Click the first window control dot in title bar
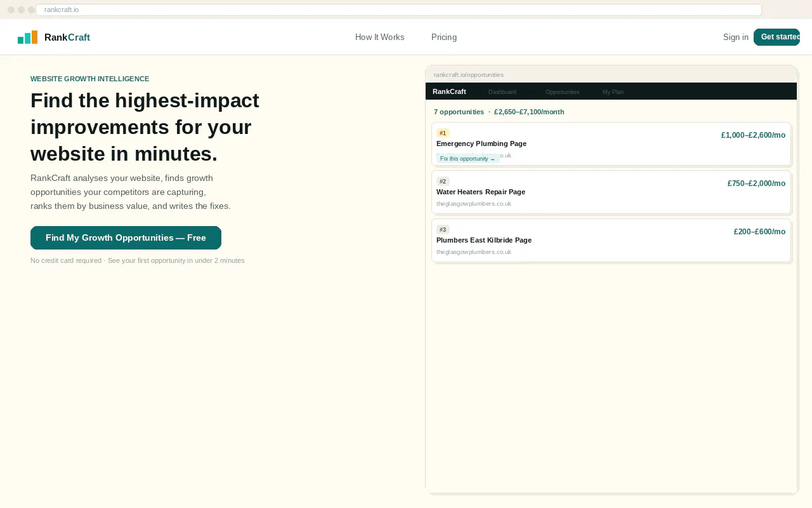 [11, 10]
